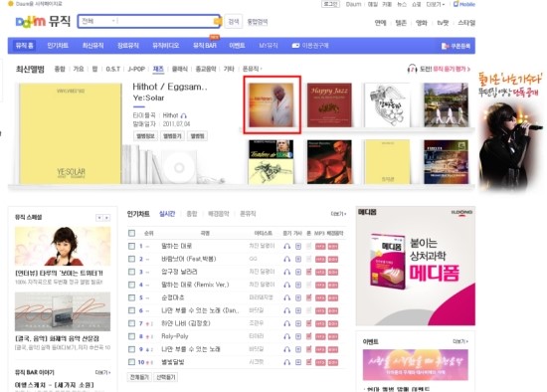Screen dimensions: 547x392
Task: Download MP3 of Roly-Poly
Action: [x=320, y=337]
